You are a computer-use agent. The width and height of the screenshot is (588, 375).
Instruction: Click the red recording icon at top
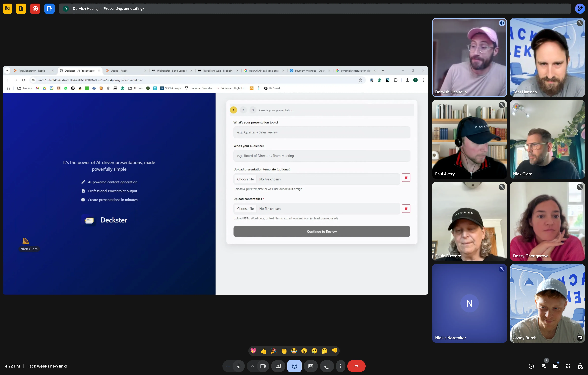35,8
